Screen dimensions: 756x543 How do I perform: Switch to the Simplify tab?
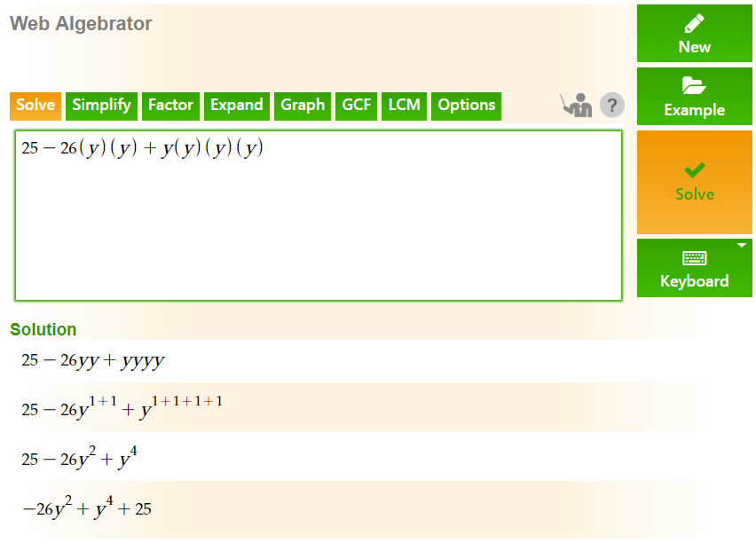[x=101, y=106]
